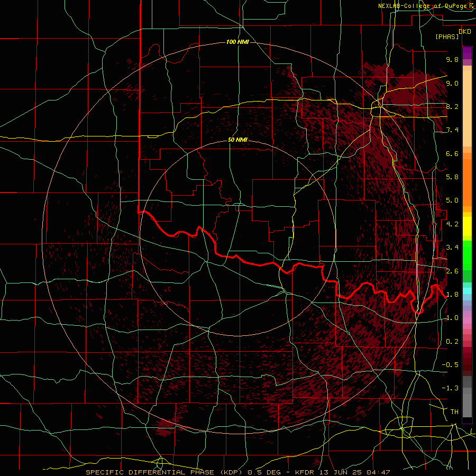Click the 13 JUN 25 date text

point(340,472)
